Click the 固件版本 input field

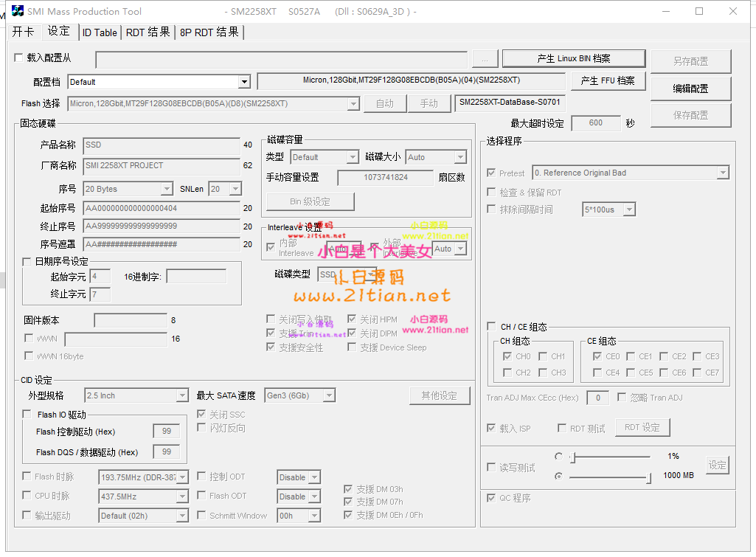pos(130,320)
